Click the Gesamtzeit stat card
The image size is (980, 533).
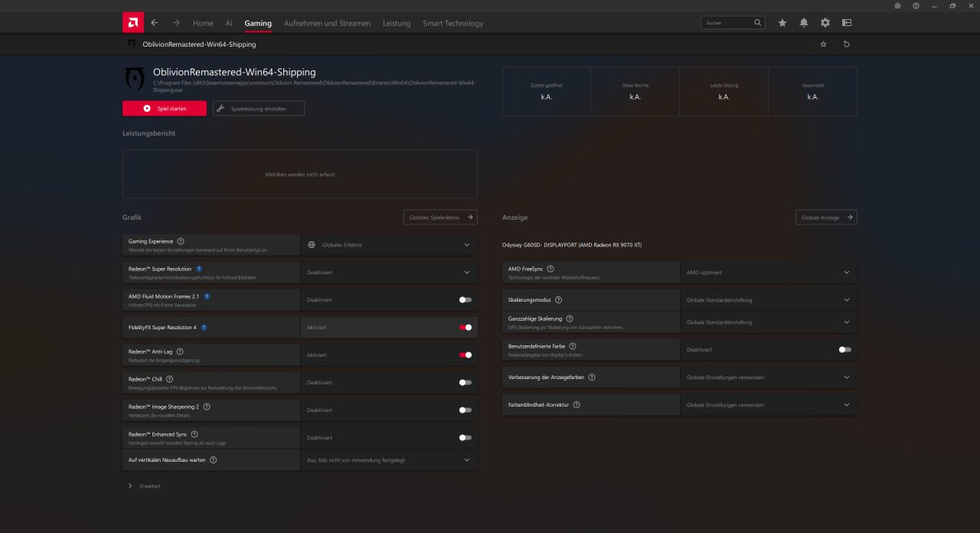813,91
